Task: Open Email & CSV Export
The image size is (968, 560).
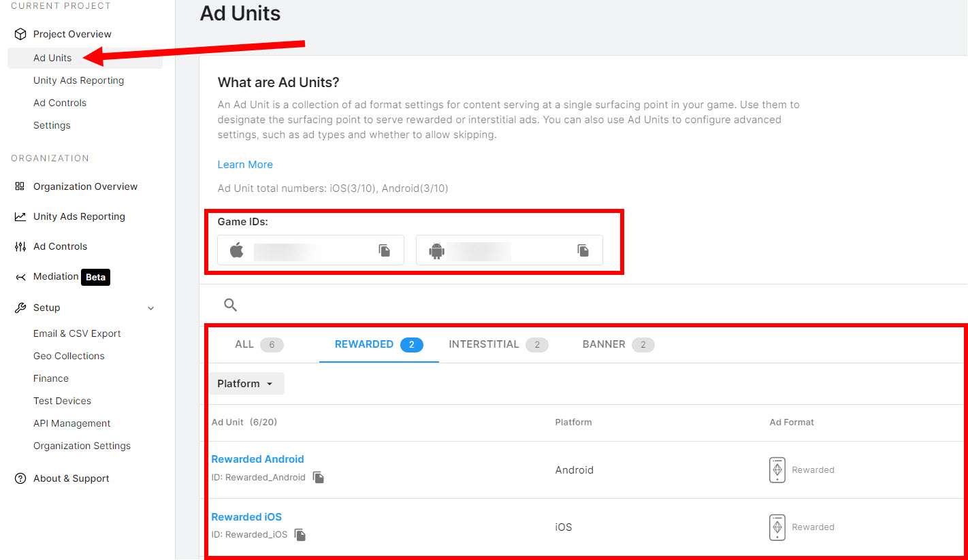Action: point(77,333)
